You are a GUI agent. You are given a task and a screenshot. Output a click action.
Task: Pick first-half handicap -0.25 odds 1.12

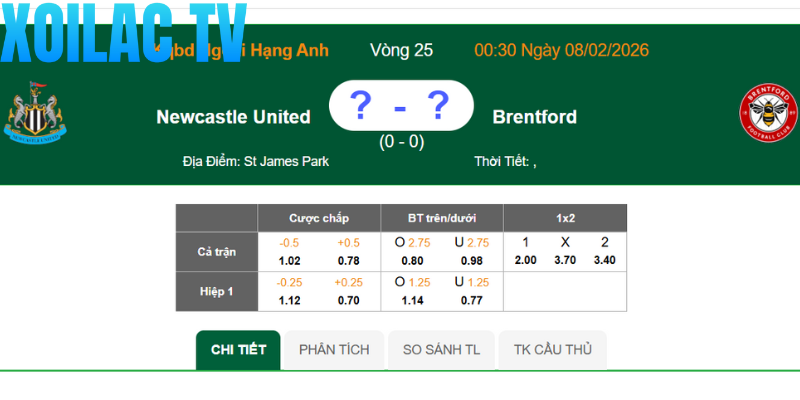coord(289,299)
